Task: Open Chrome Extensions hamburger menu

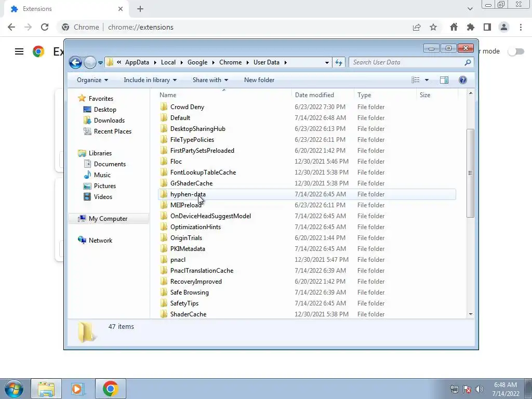Action: pos(19,51)
